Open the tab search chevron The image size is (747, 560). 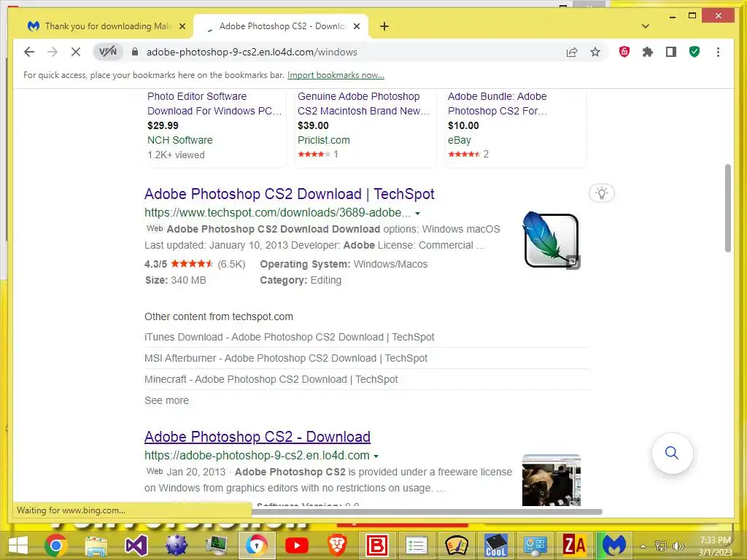click(x=646, y=26)
